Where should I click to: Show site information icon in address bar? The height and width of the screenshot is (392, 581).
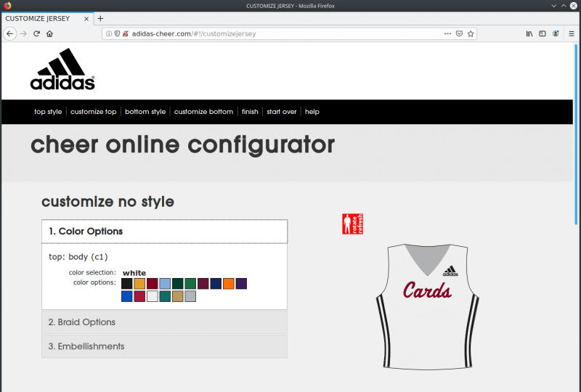pyautogui.click(x=109, y=33)
